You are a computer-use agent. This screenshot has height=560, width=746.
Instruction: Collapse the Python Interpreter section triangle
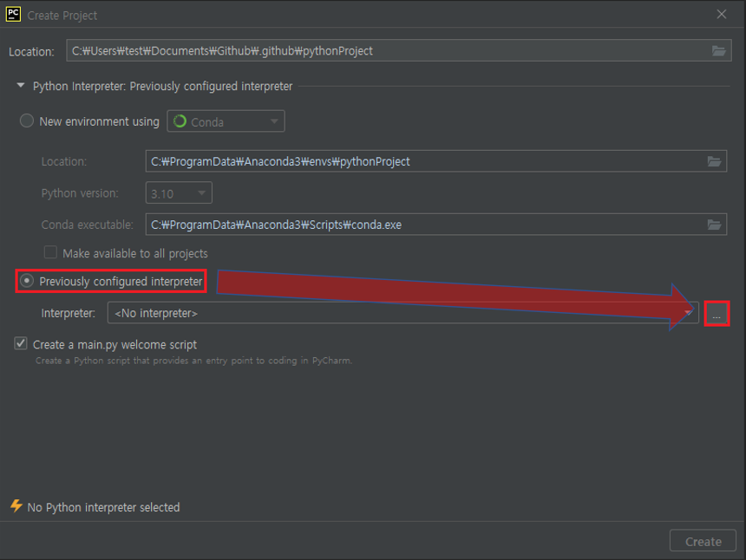[21, 86]
